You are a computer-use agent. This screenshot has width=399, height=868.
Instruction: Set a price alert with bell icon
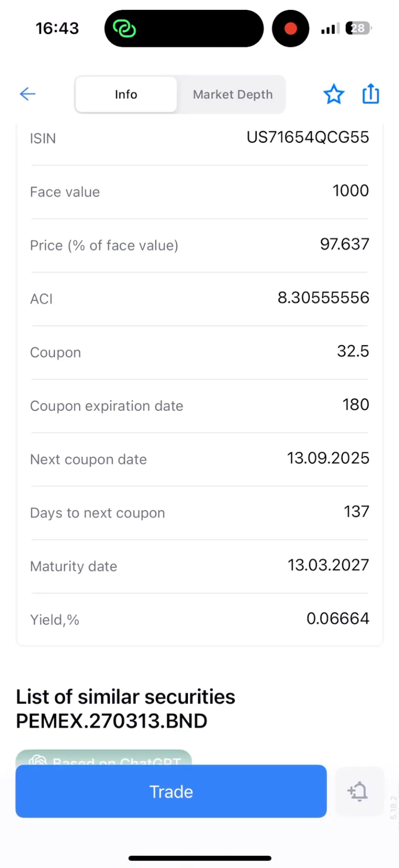pos(358,791)
